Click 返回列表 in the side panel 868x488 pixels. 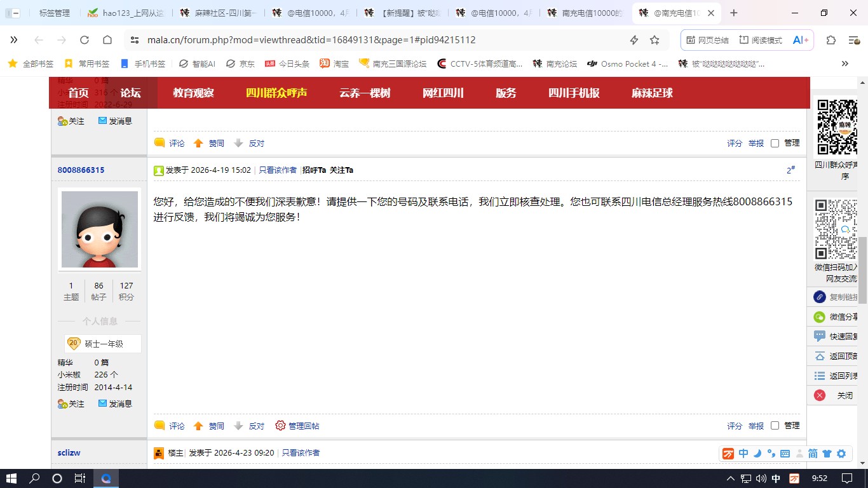836,376
